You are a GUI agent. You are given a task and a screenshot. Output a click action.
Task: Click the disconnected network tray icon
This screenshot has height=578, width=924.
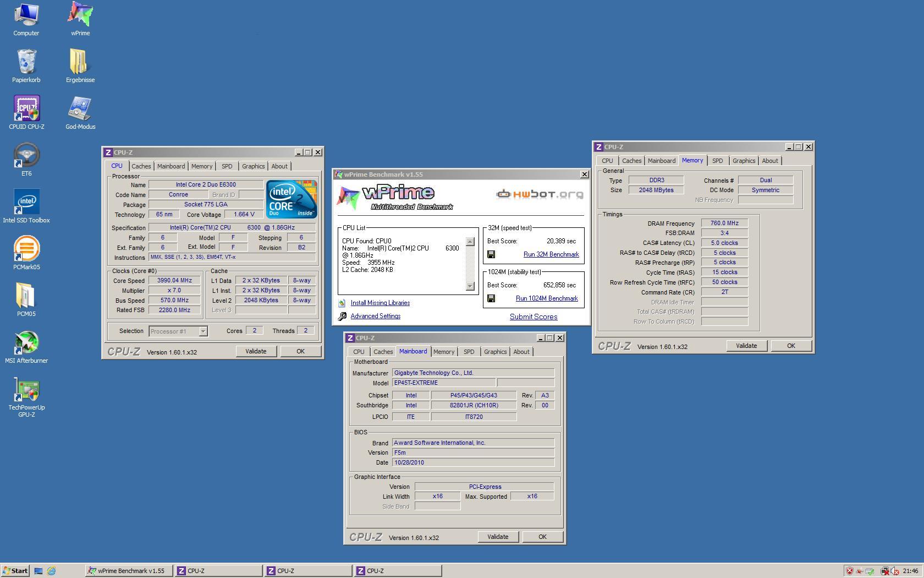(885, 571)
